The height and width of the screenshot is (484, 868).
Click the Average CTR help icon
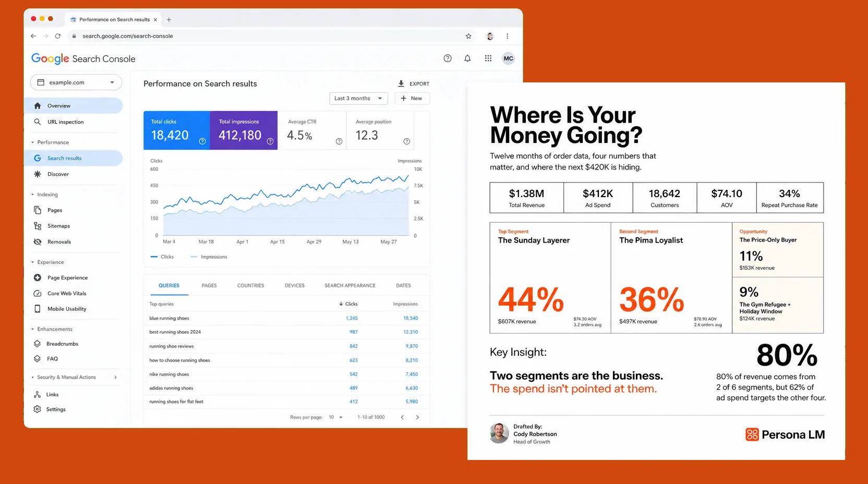click(339, 141)
